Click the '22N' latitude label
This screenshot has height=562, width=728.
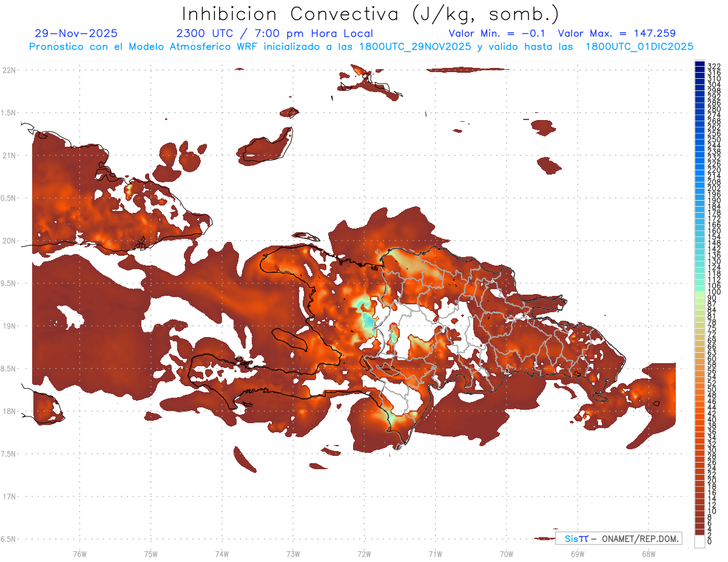[9, 70]
